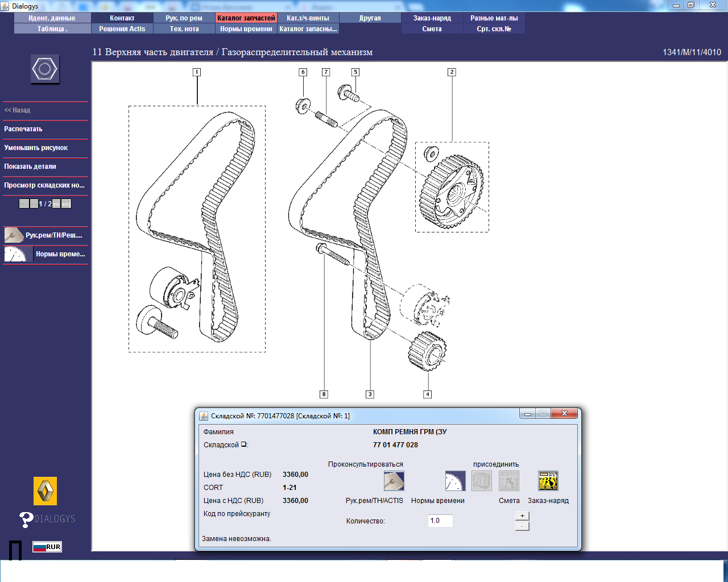
Task: Select part callout number 7
Action: [326, 72]
